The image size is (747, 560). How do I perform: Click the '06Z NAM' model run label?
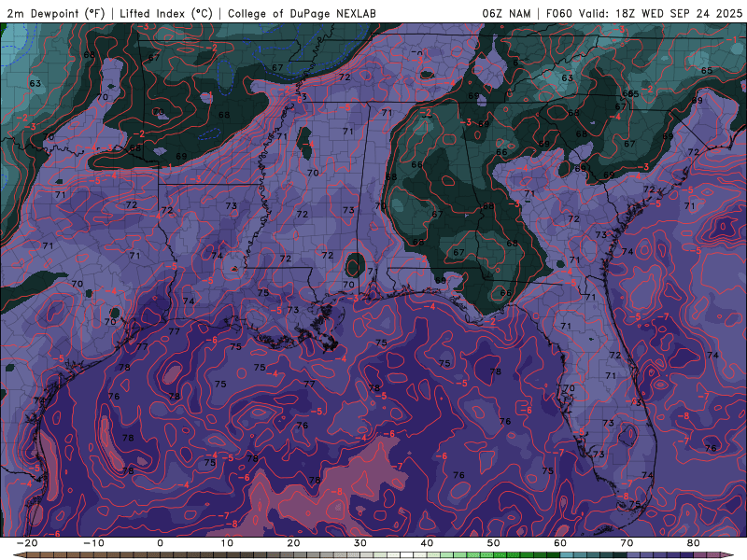coord(506,13)
